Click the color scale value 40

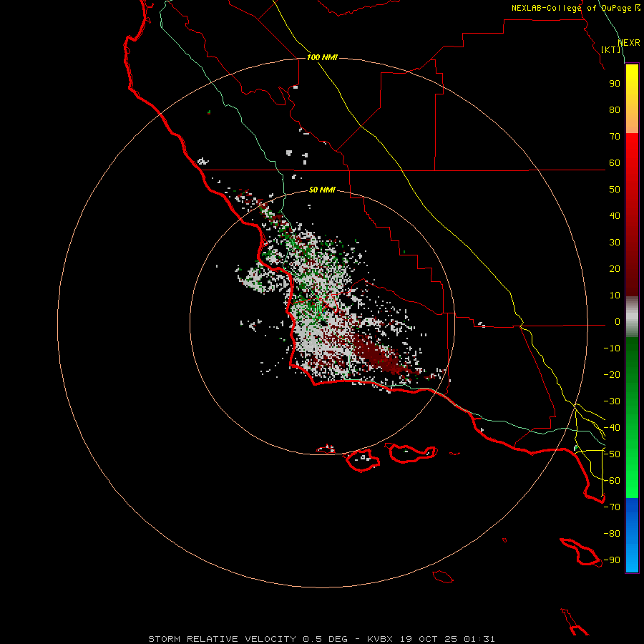point(615,215)
